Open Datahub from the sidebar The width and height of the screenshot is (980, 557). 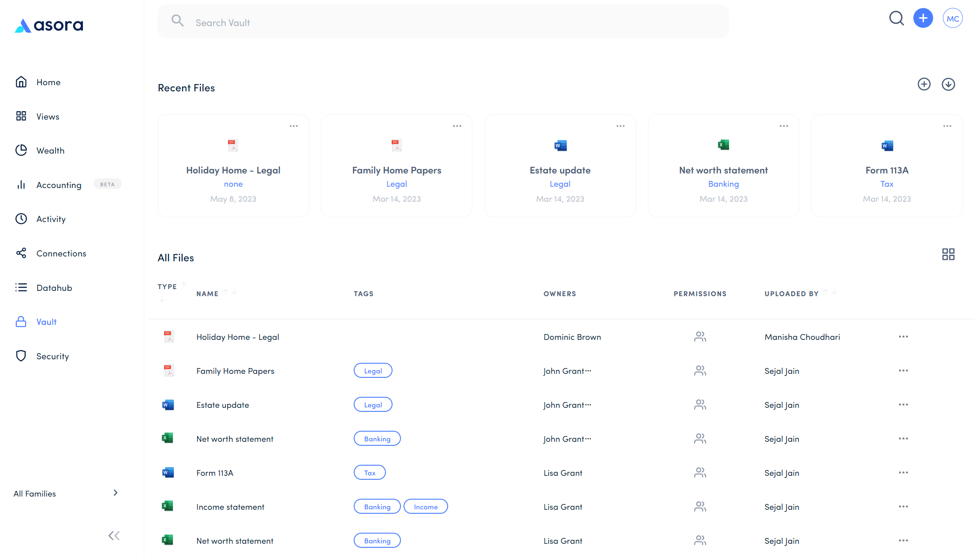pyautogui.click(x=54, y=288)
